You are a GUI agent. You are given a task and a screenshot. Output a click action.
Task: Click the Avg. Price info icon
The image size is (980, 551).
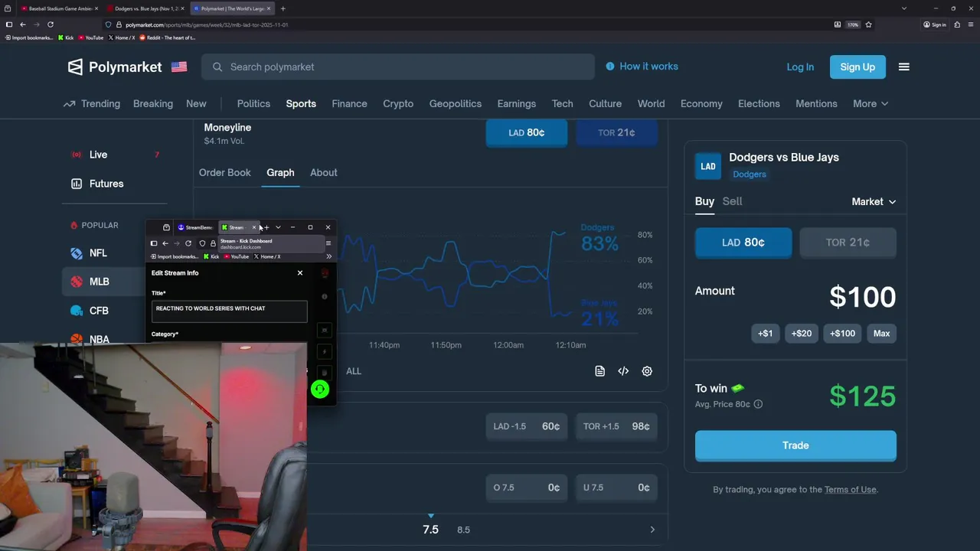pyautogui.click(x=758, y=404)
